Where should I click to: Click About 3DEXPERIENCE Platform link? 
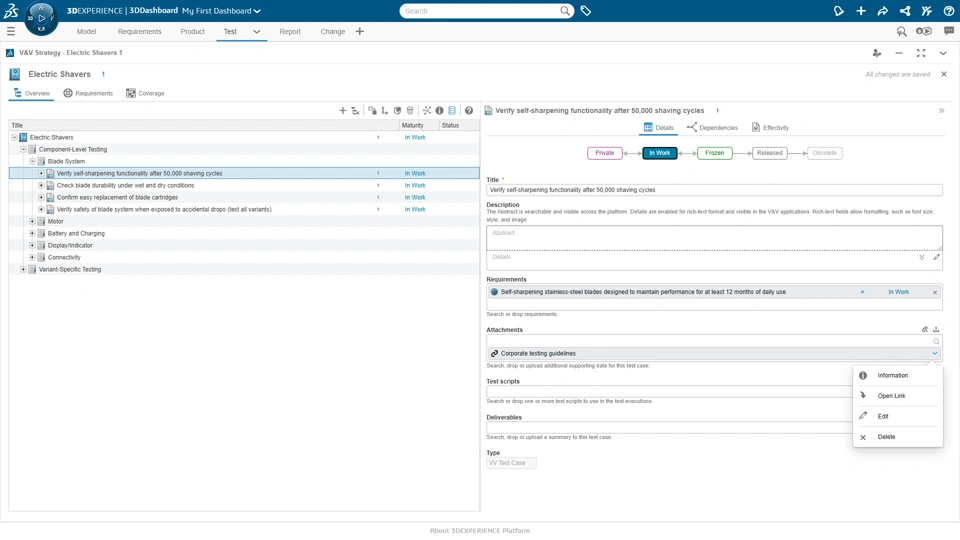[x=480, y=531]
